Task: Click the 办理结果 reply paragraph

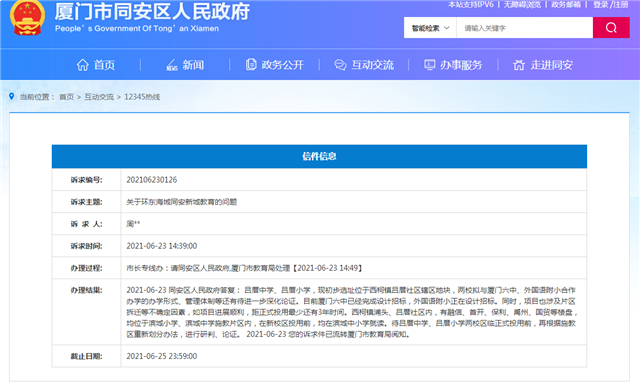Action: click(351, 312)
